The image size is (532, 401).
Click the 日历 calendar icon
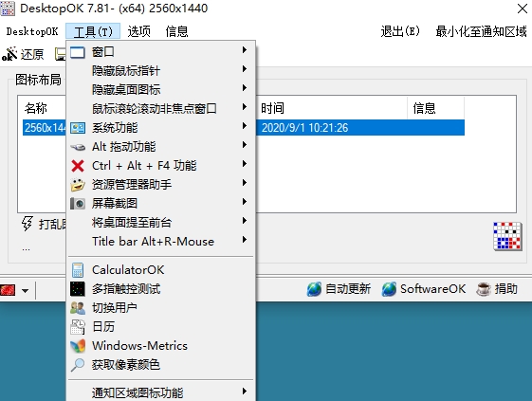[x=78, y=327]
